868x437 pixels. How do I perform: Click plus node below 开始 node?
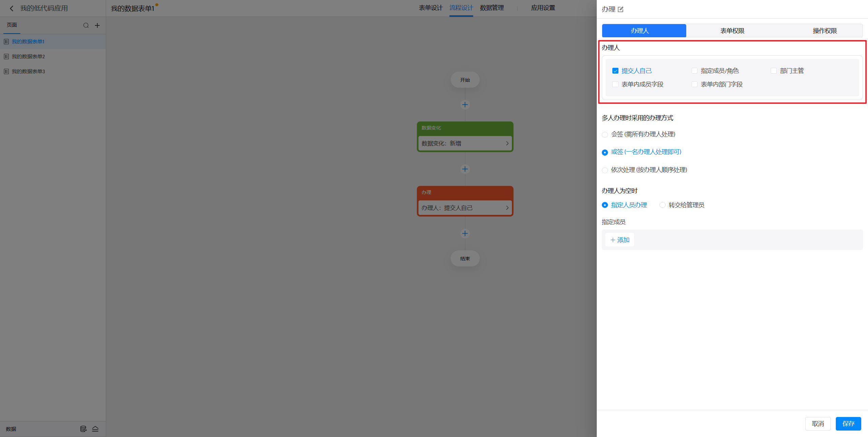(x=465, y=105)
